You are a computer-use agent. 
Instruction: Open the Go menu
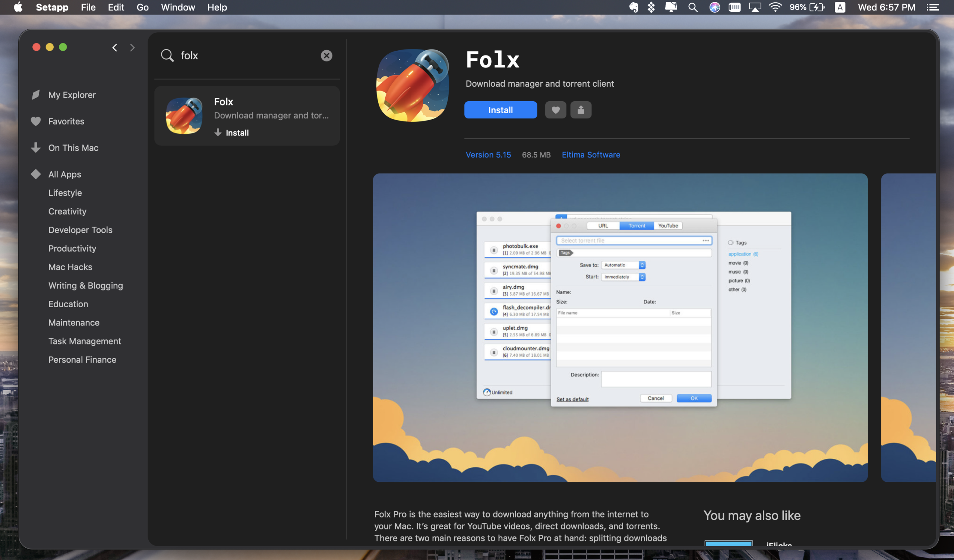coord(142,7)
